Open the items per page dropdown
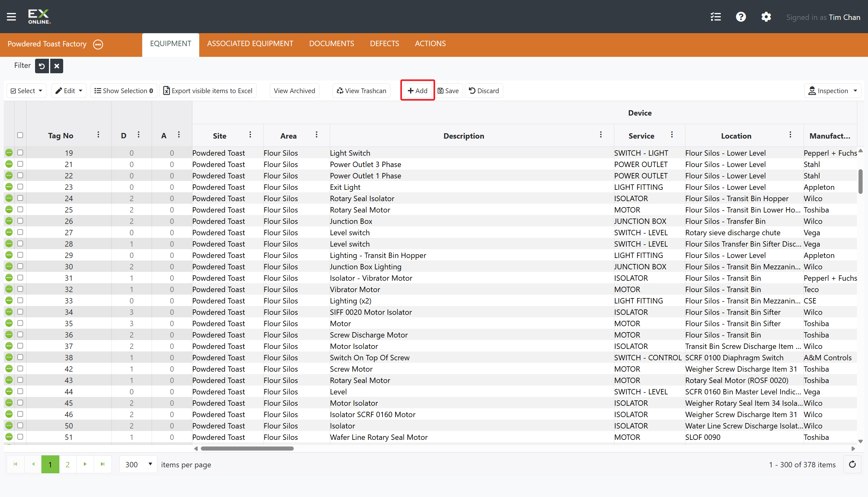This screenshot has width=868, height=497. (138, 464)
